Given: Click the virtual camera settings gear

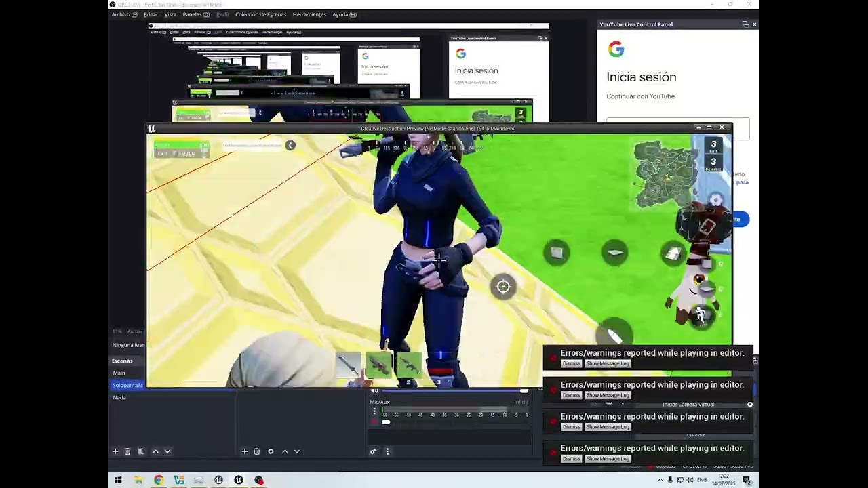Looking at the screenshot, I should 750,405.
